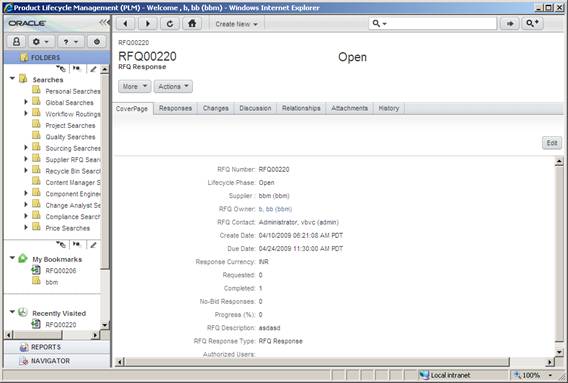Click the Edit button on cover page

tap(552, 143)
